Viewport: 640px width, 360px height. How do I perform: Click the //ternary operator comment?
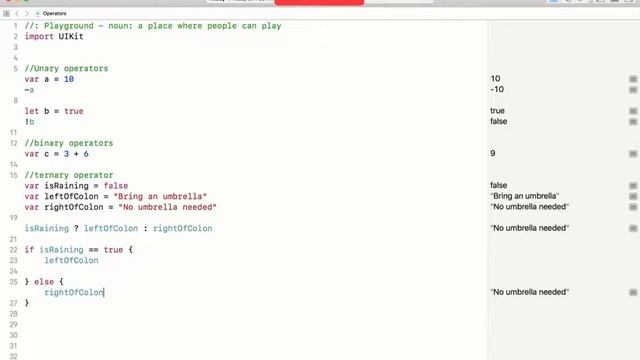point(69,175)
